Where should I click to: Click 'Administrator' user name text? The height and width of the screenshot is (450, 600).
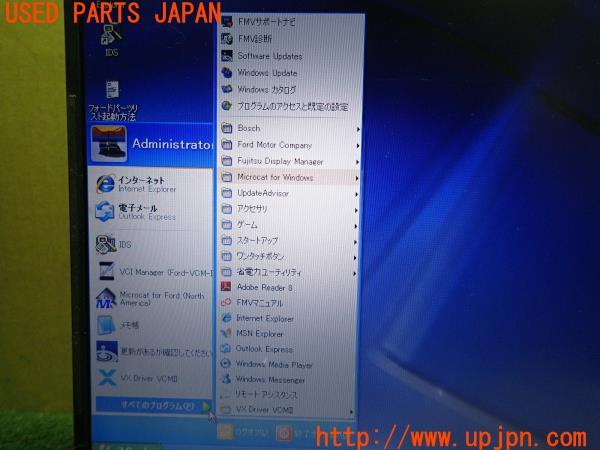[x=173, y=144]
